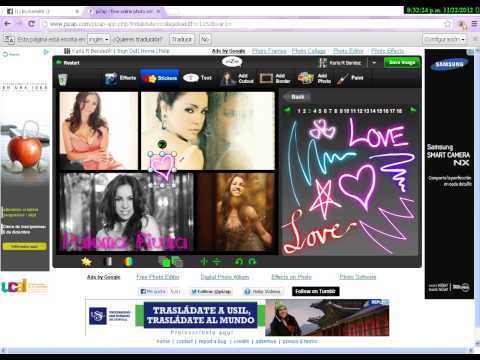This screenshot has height=360, width=480.
Task: Click the Traducir translate button
Action: click(x=182, y=39)
